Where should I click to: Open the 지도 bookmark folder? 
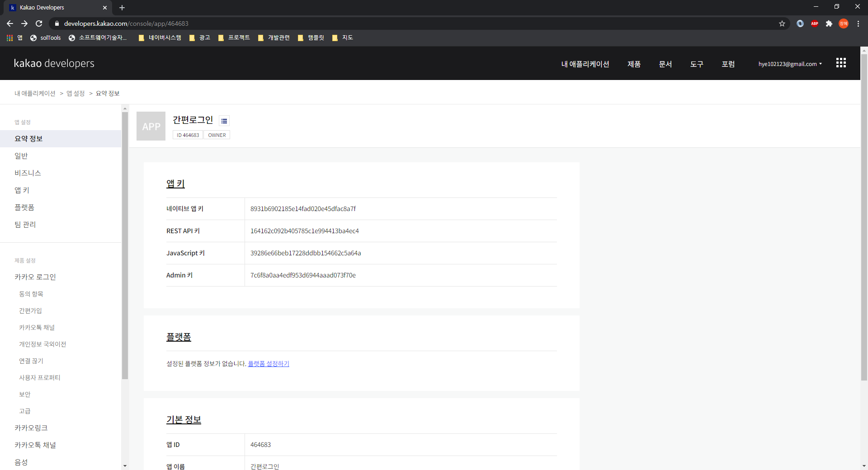(x=342, y=38)
